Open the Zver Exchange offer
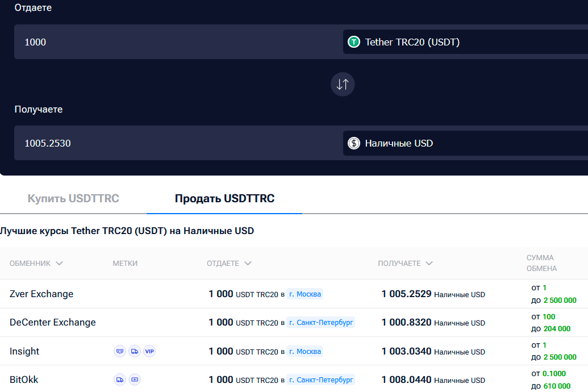The height and width of the screenshot is (392, 588). (41, 294)
